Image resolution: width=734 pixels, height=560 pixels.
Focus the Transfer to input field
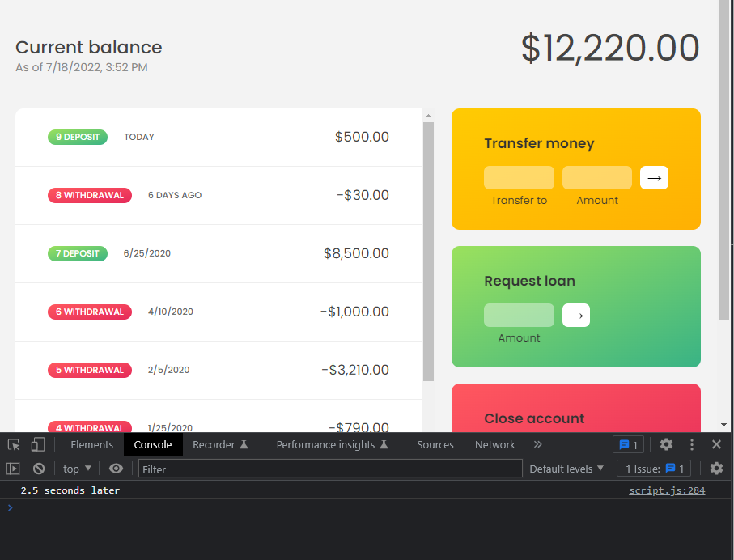click(519, 178)
